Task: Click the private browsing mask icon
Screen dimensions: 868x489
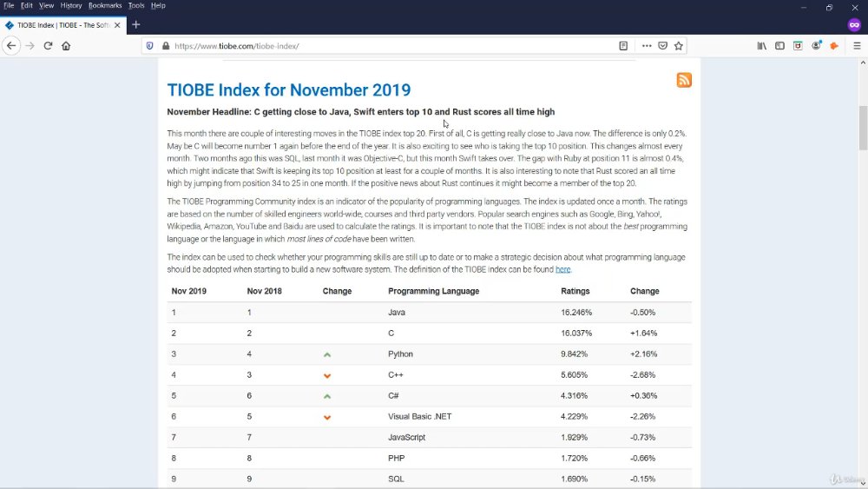Action: pos(854,25)
